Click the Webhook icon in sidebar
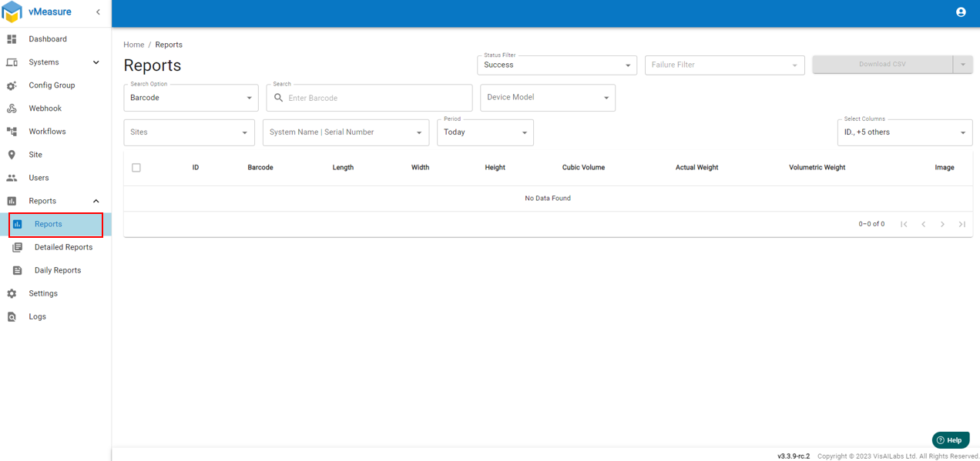Image resolution: width=980 pixels, height=461 pixels. 12,109
